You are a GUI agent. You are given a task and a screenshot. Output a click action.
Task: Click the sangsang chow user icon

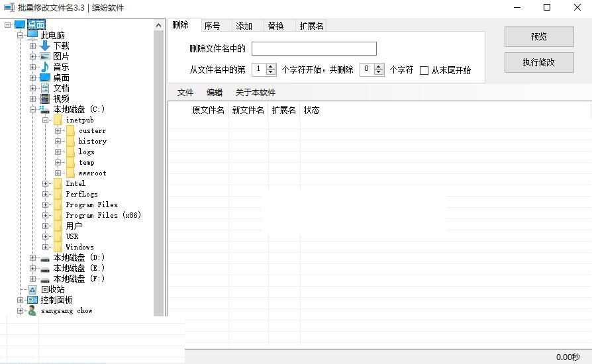coord(32,311)
